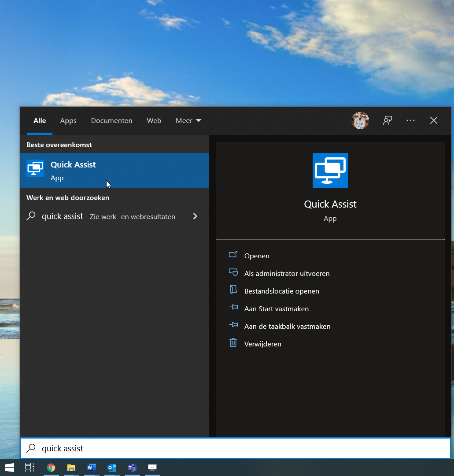Open the feedback icon in search header
This screenshot has width=454, height=476.
point(387,120)
